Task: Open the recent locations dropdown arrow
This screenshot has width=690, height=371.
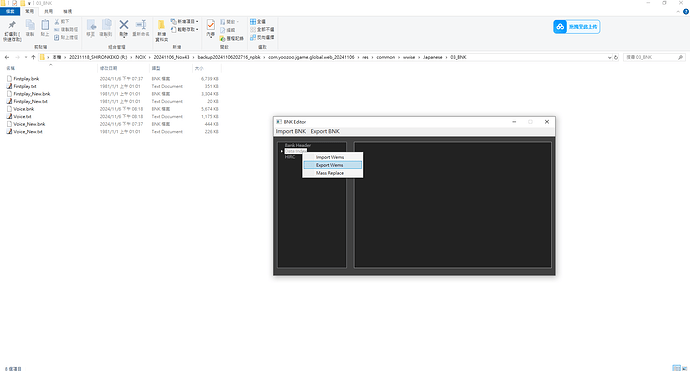Action: (26, 57)
